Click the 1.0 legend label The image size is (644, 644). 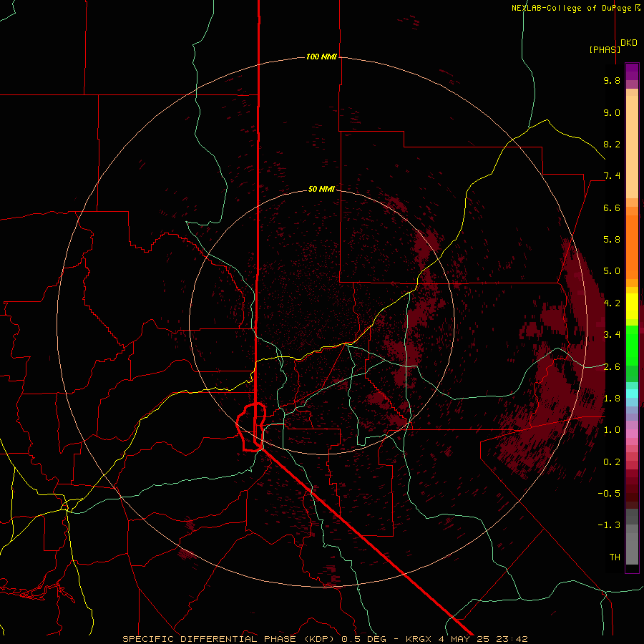point(612,430)
